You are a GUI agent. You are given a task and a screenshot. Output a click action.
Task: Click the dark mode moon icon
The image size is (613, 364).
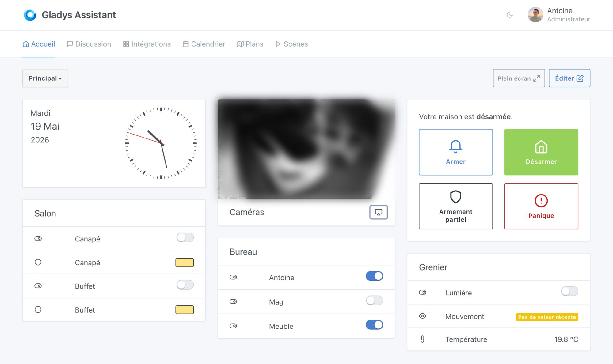509,15
